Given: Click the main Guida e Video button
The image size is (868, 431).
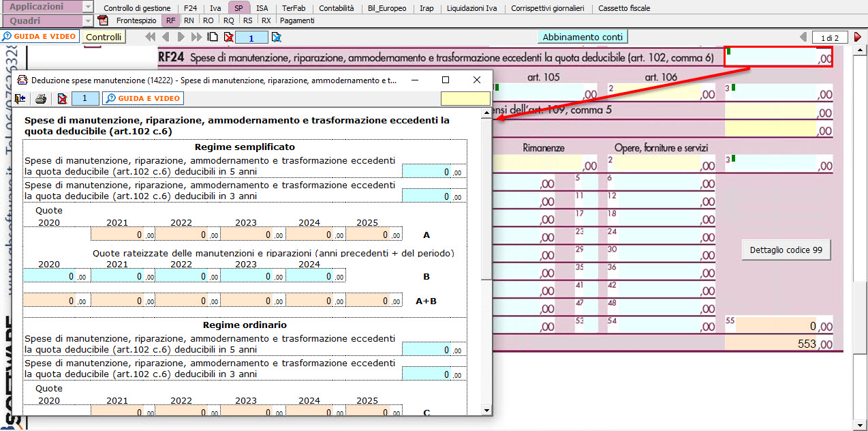Looking at the screenshot, I should point(40,36).
